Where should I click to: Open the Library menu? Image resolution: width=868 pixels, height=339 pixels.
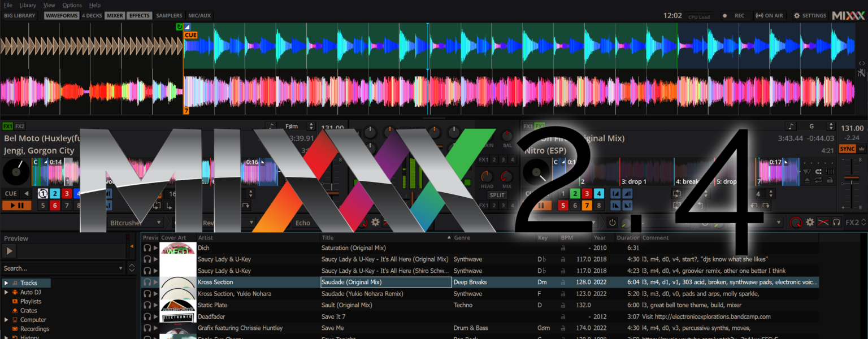pos(27,5)
